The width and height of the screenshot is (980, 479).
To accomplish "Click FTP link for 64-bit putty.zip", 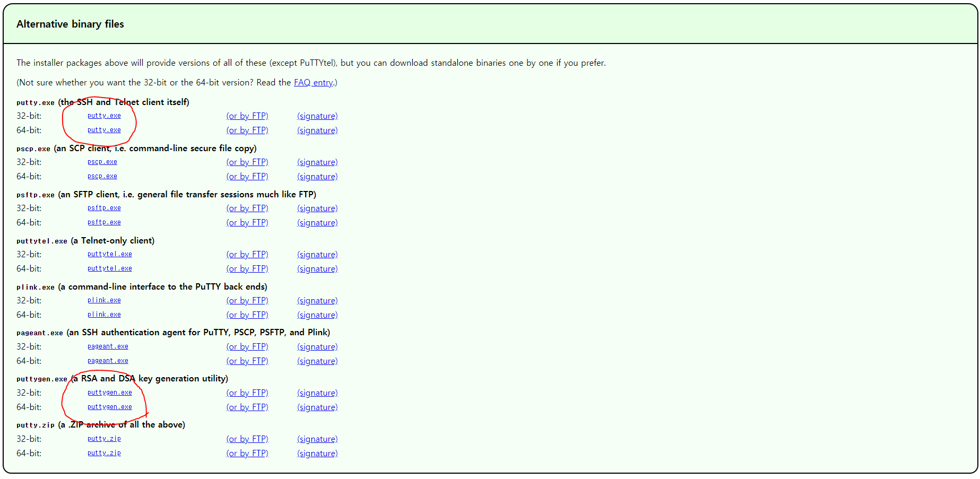I will (x=247, y=454).
